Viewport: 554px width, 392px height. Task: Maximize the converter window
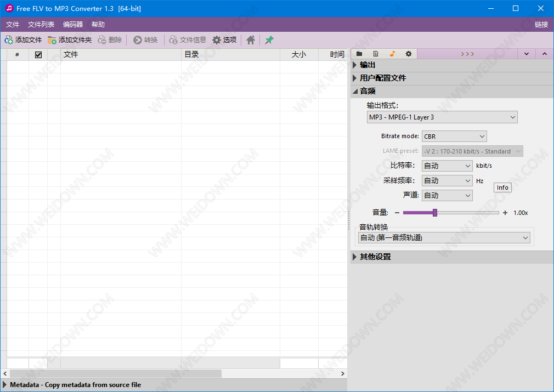click(x=516, y=8)
